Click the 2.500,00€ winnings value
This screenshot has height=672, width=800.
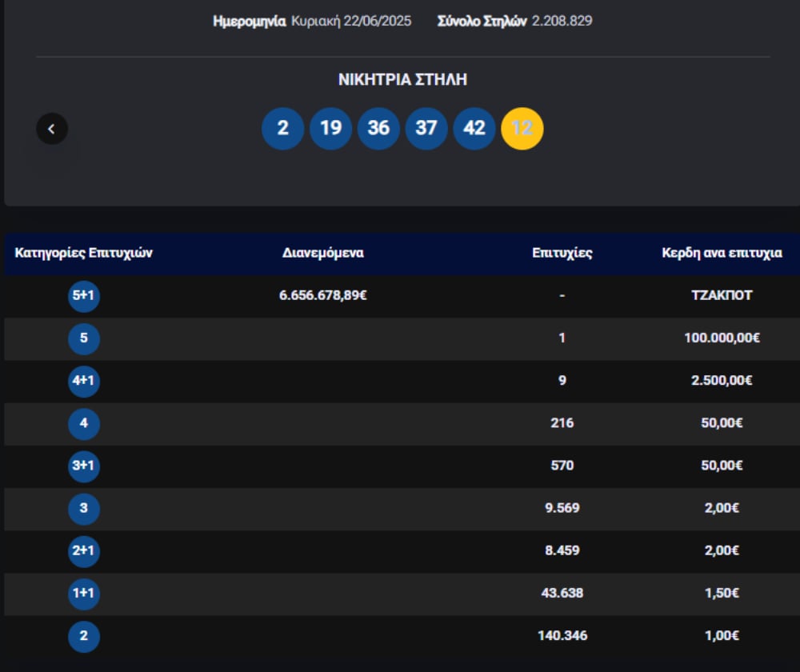coord(722,381)
